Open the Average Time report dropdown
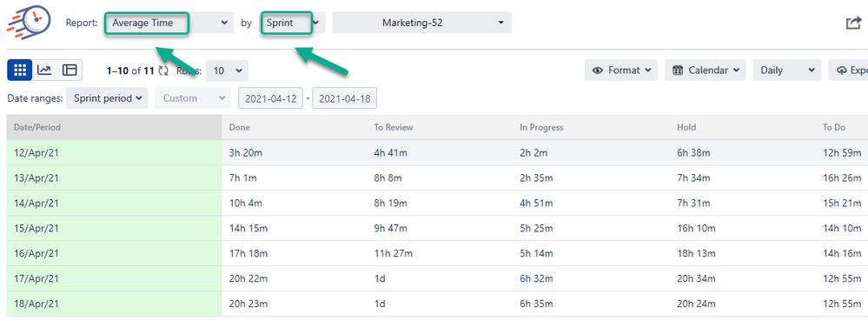The image size is (868, 321). (x=169, y=23)
